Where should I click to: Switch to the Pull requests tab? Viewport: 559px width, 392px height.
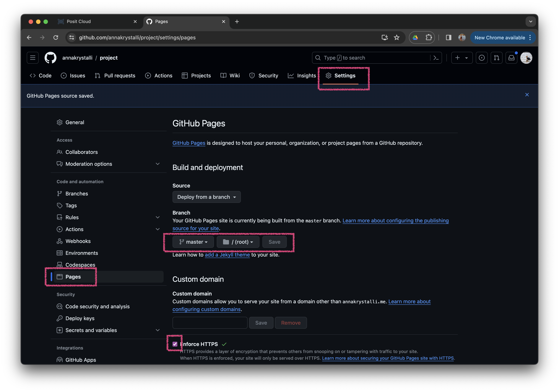point(115,76)
